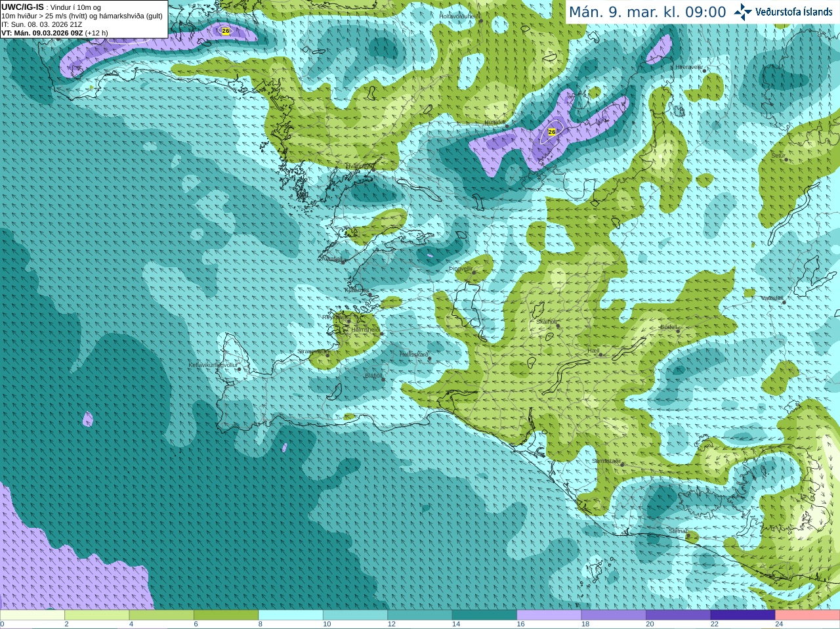Screen dimensions: 840x629
Task: Click the 10–12 m/s turquoise legend swatch
Action: (355, 615)
